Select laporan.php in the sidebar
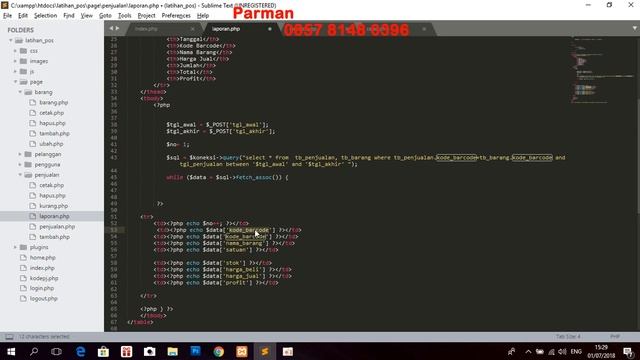The width and height of the screenshot is (640, 360). click(x=54, y=216)
